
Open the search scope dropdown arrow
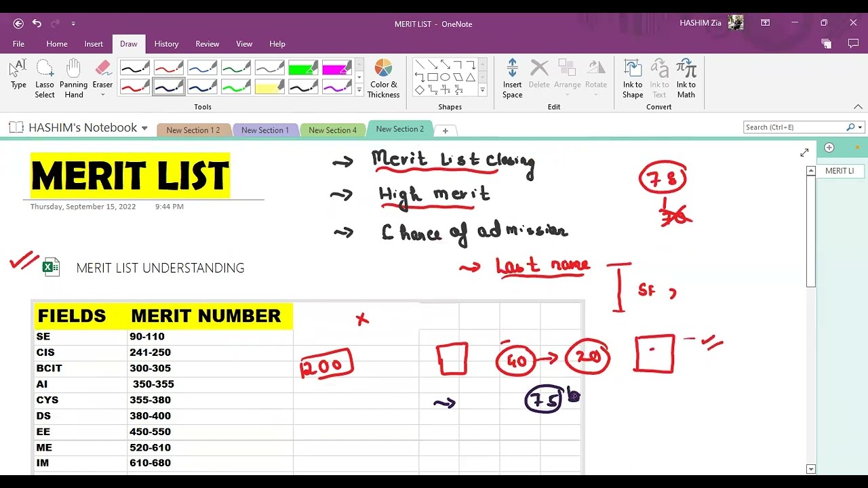click(x=860, y=127)
